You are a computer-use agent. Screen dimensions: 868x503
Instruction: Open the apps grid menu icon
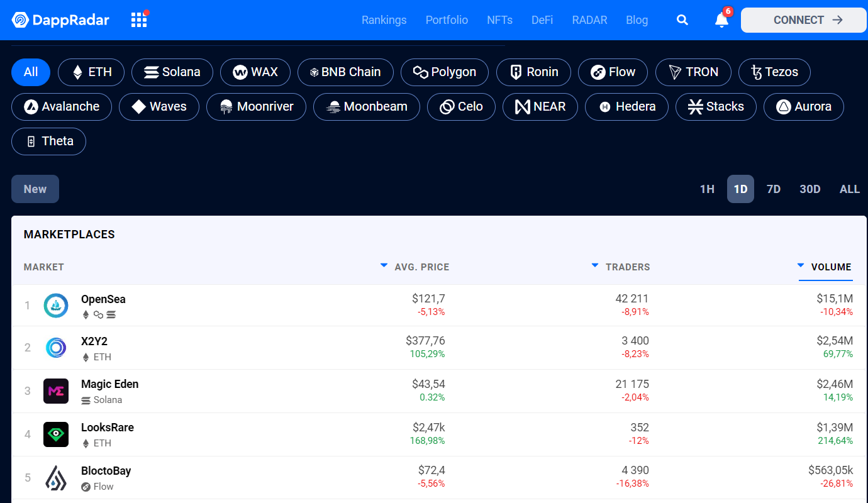click(x=139, y=20)
